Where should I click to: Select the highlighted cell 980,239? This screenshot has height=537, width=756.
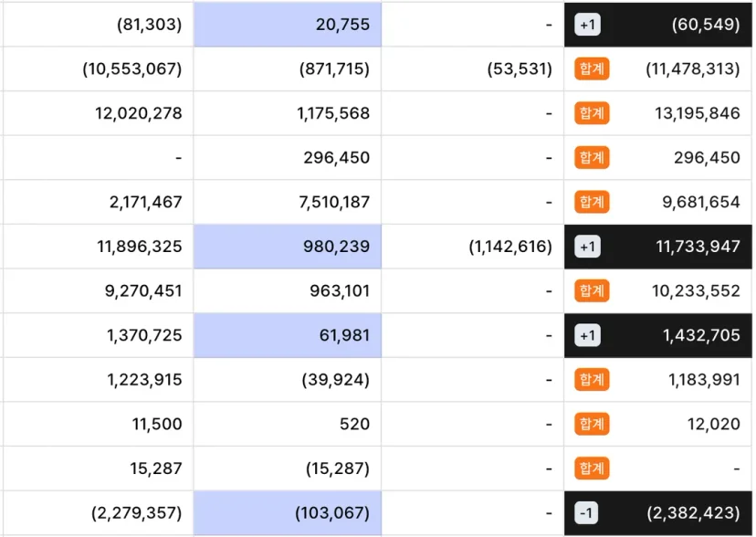click(x=288, y=247)
